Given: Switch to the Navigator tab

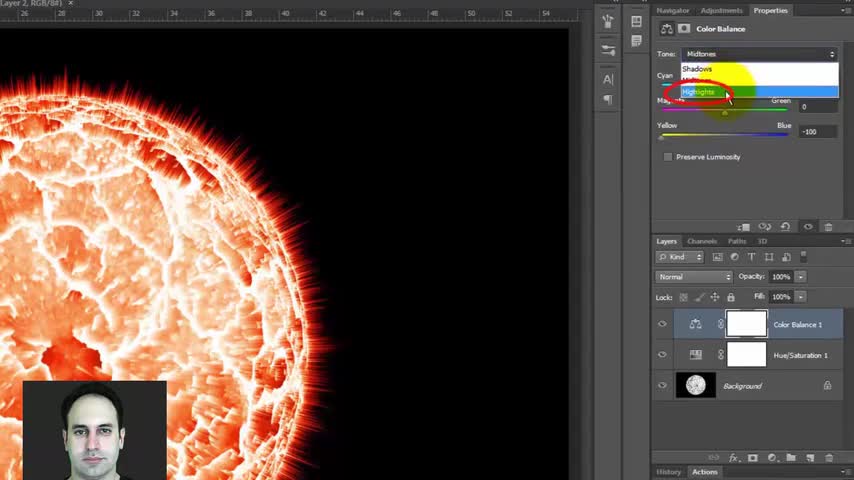Looking at the screenshot, I should (x=673, y=10).
